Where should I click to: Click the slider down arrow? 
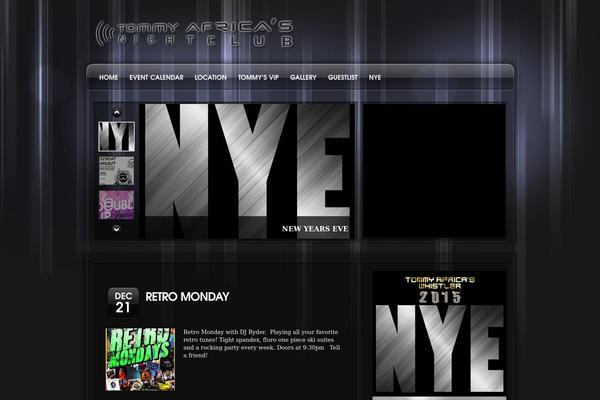tap(117, 229)
